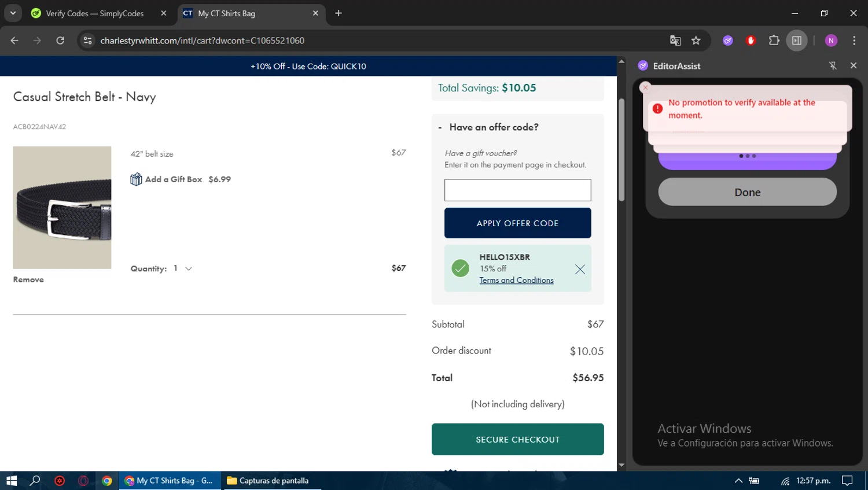Image resolution: width=868 pixels, height=490 pixels.
Task: Click SECURE CHECKOUT button
Action: click(x=517, y=440)
